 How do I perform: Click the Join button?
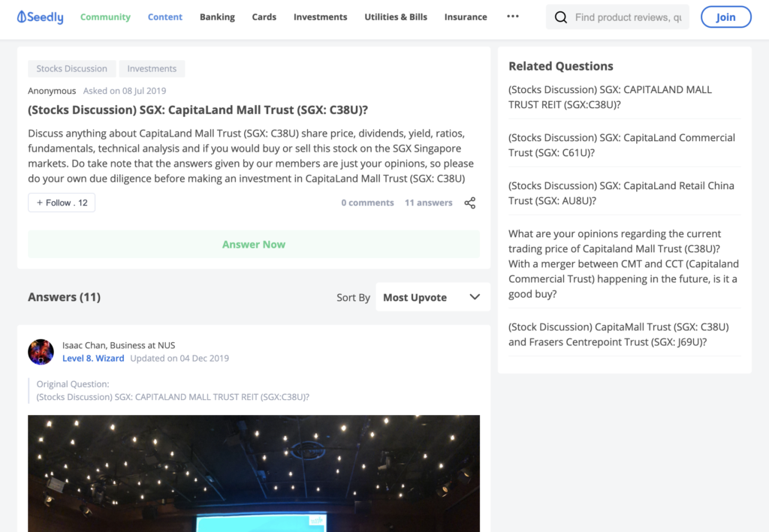[726, 17]
